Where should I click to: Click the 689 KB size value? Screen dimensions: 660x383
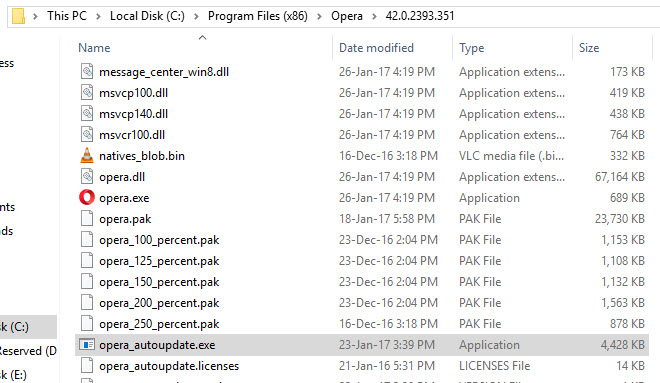click(x=627, y=198)
